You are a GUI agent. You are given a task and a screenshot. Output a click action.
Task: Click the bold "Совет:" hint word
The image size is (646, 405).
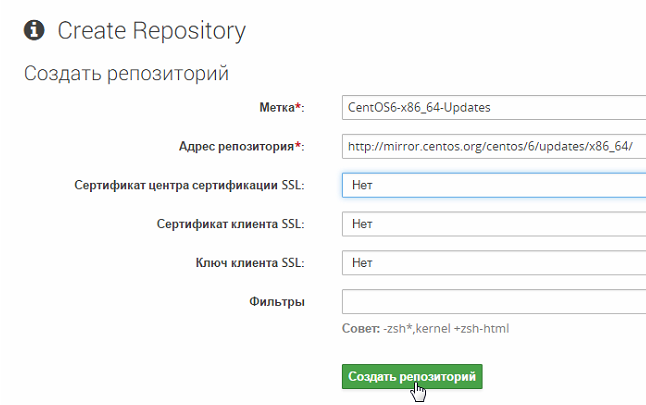click(x=362, y=329)
